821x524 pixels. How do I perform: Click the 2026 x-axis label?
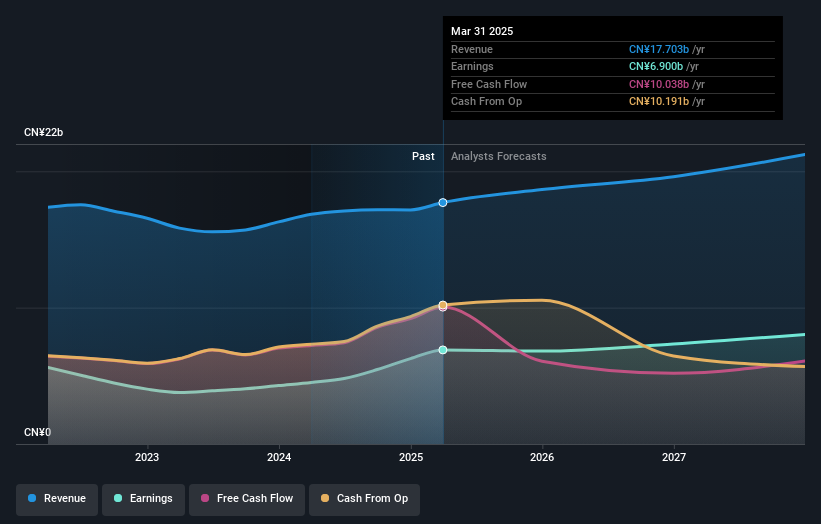coord(542,457)
